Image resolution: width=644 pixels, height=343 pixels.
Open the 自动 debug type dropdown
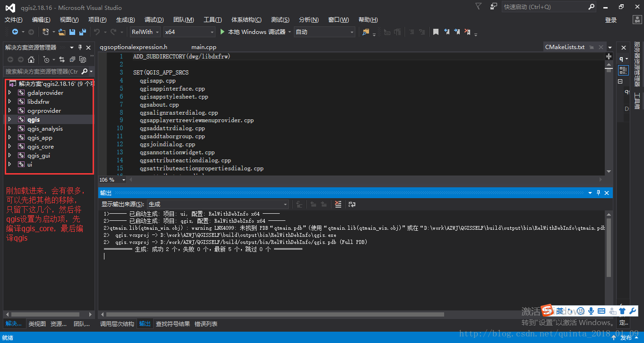tap(324, 32)
